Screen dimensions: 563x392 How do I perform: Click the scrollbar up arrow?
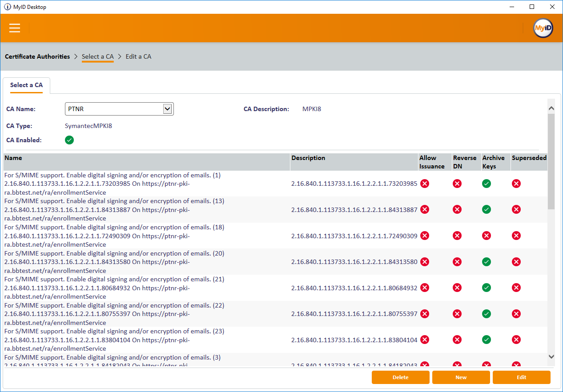coord(551,108)
